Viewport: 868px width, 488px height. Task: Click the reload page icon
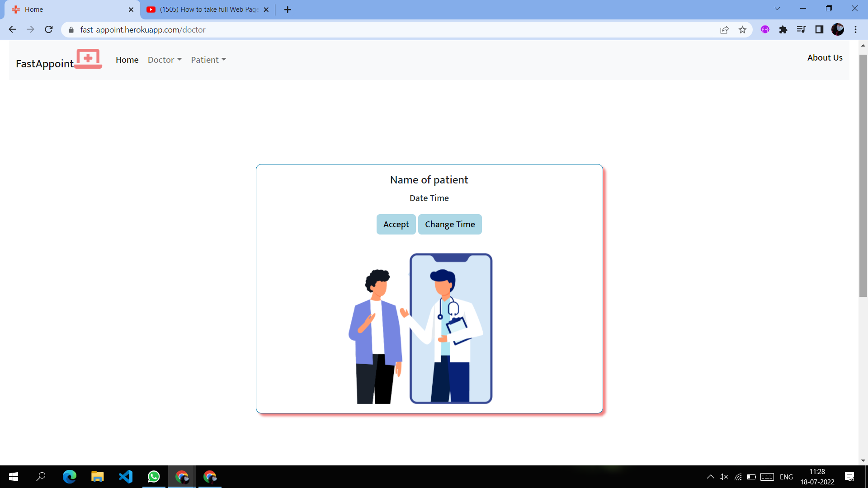[48, 29]
